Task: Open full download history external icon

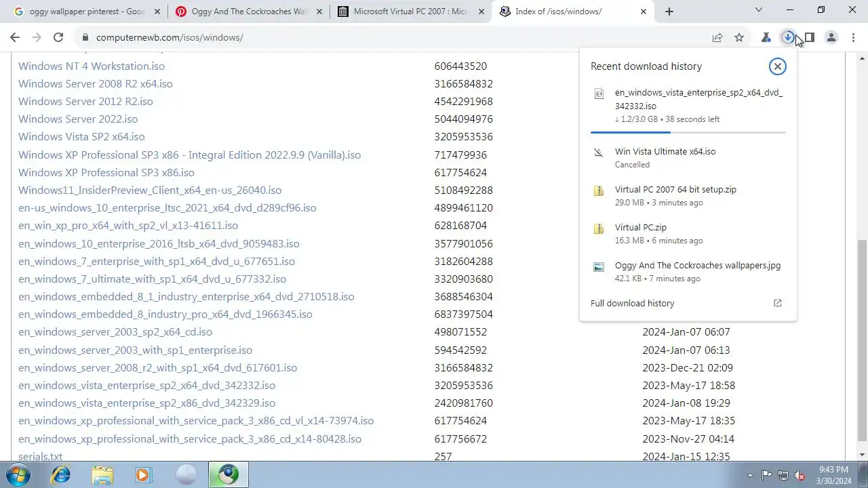Action: [x=778, y=303]
